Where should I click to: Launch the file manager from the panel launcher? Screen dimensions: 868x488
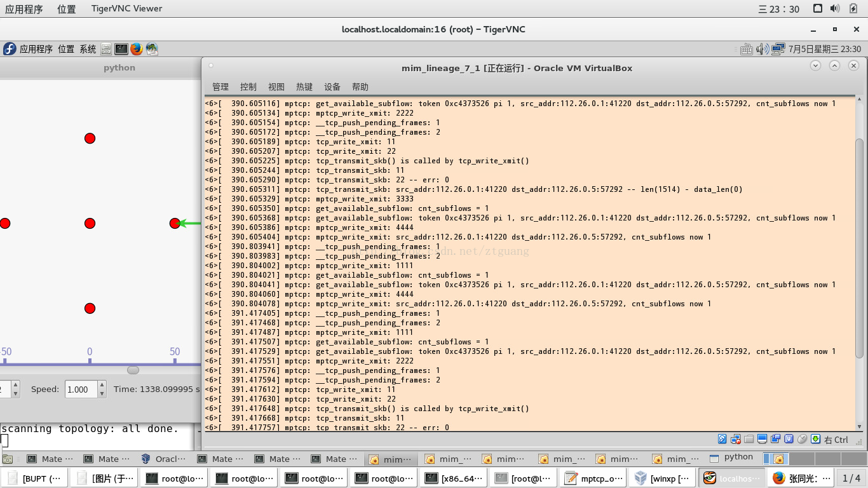pyautogui.click(x=106, y=49)
